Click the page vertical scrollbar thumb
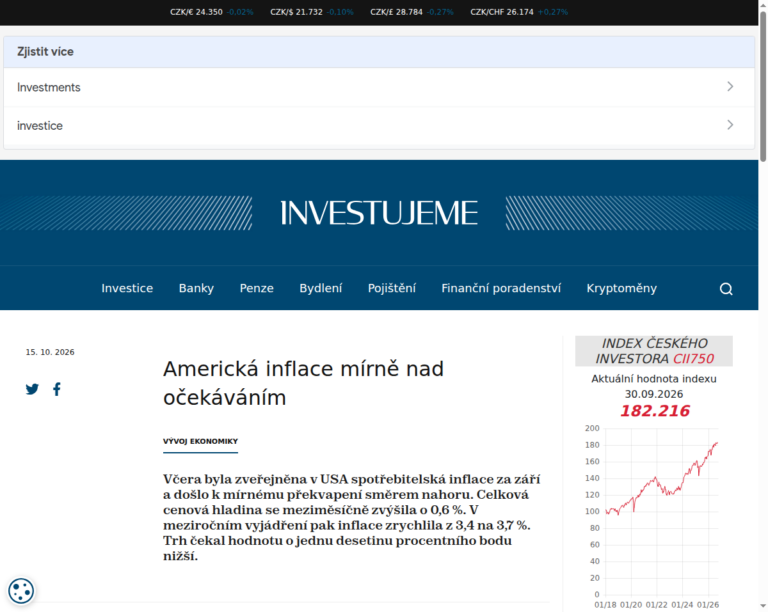 (x=763, y=86)
